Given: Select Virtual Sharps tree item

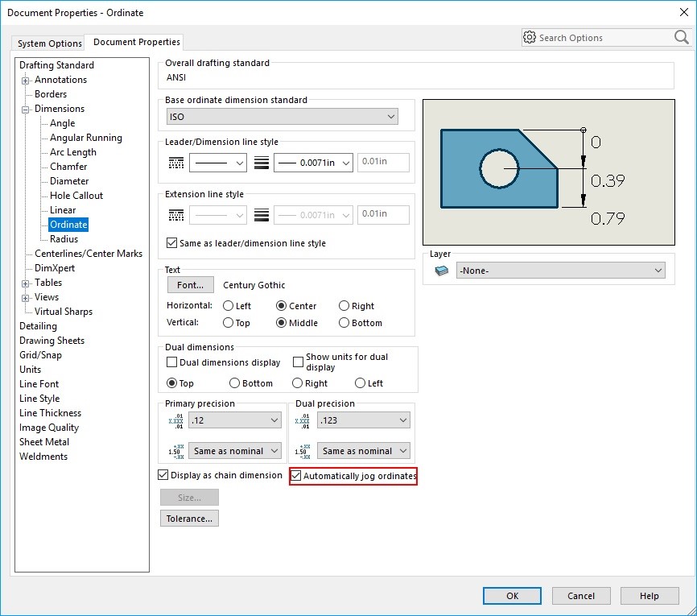Looking at the screenshot, I should [64, 312].
